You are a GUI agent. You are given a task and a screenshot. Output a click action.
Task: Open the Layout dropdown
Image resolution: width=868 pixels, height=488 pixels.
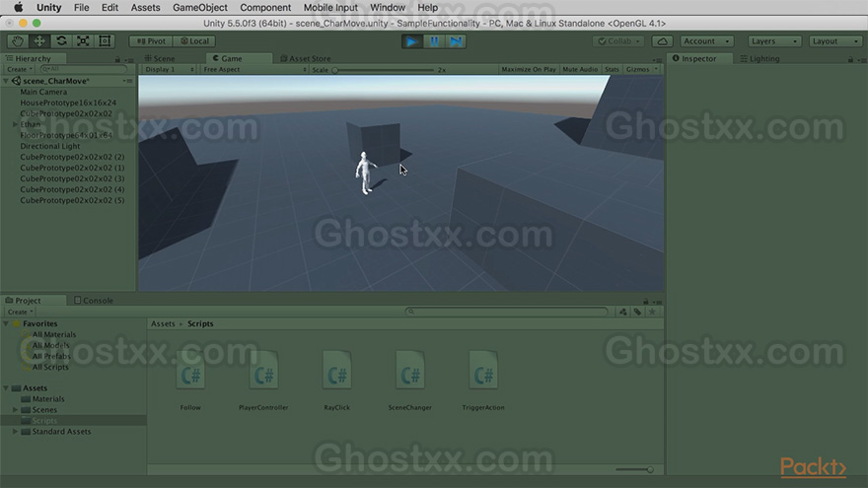coord(835,41)
